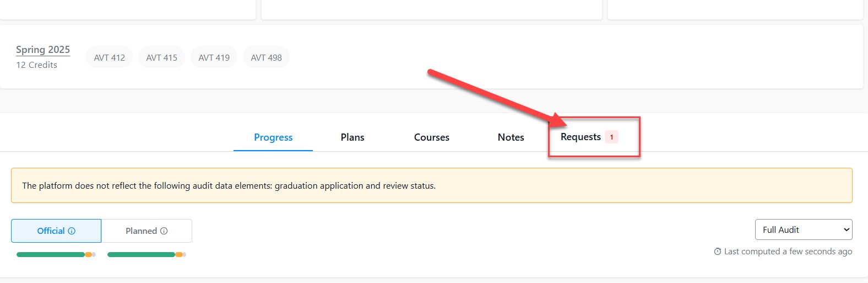Click the first green progress bar
The image size is (868, 283).
51,255
